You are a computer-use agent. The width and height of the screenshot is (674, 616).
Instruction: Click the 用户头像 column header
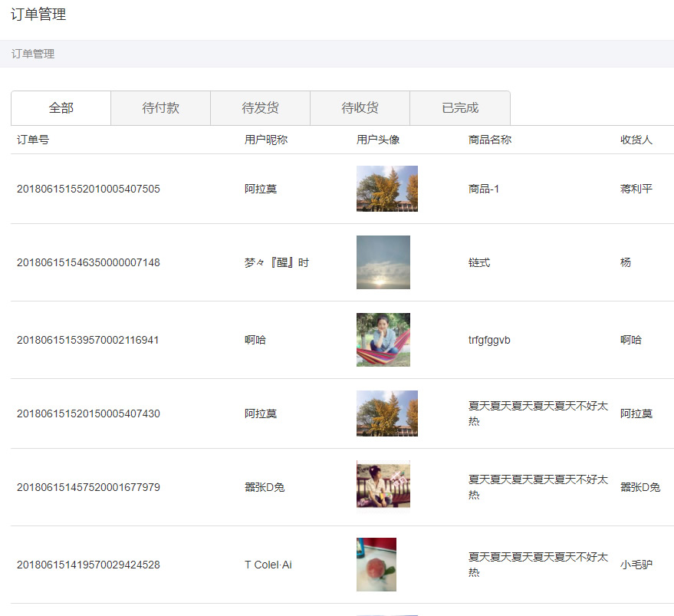pos(378,140)
